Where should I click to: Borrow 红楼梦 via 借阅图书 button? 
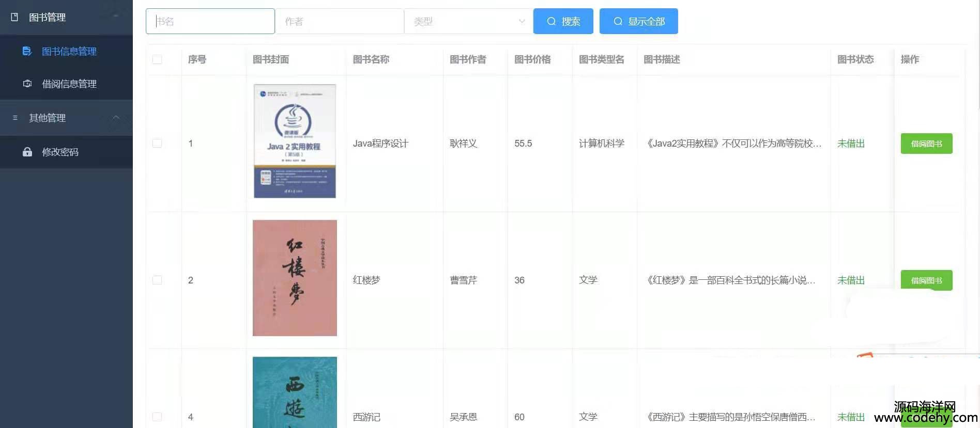tap(926, 280)
